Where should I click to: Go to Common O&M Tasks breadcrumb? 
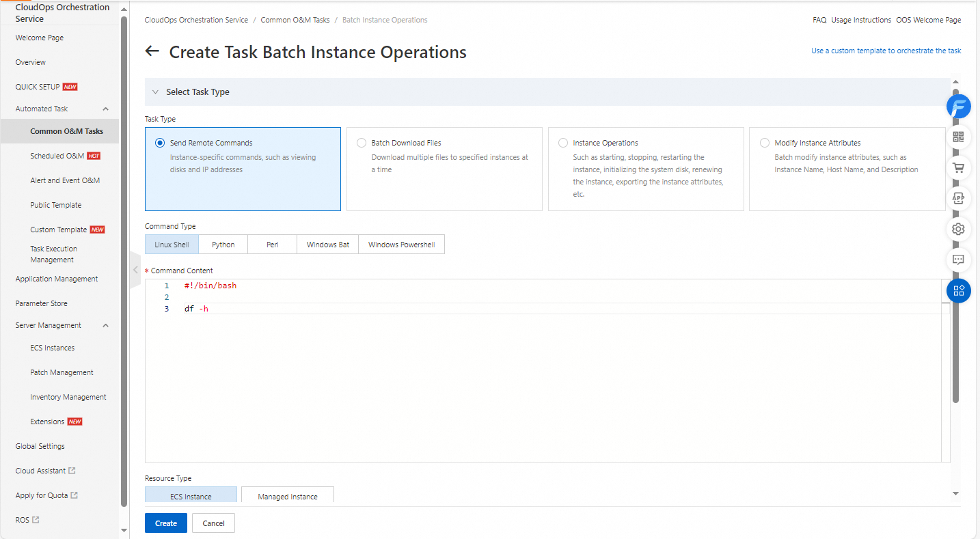pyautogui.click(x=295, y=20)
